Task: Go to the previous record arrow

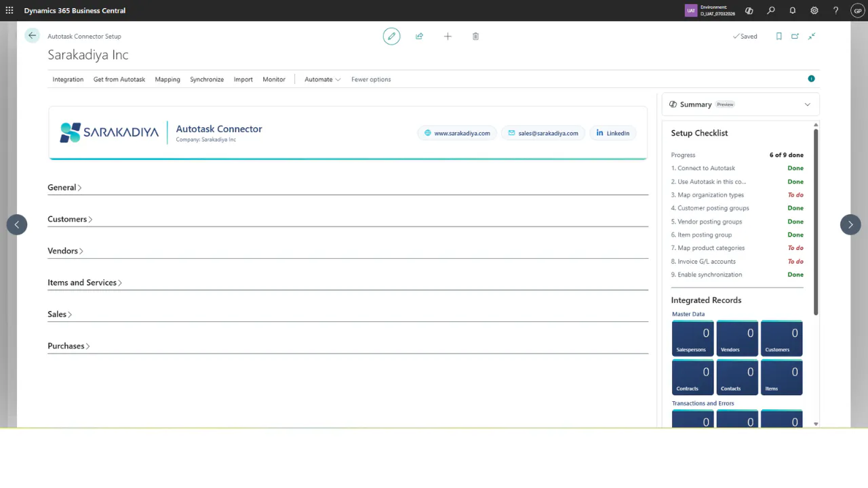Action: (17, 224)
